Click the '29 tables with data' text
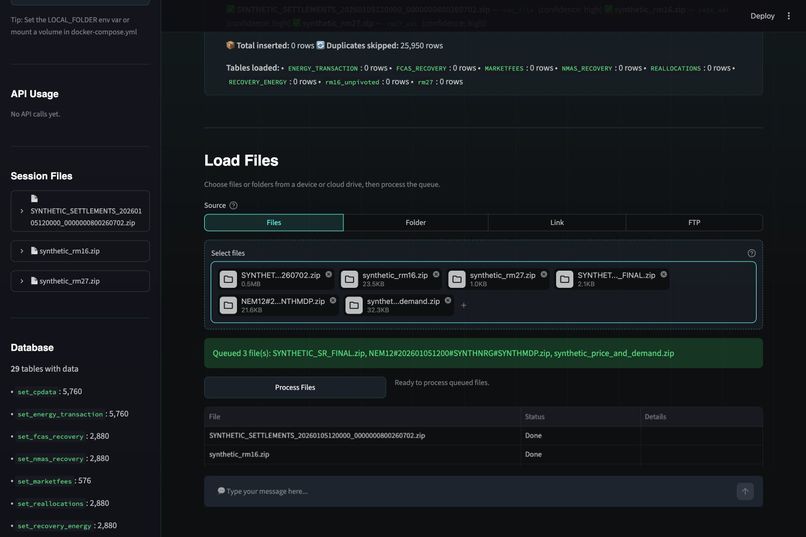 (x=45, y=369)
